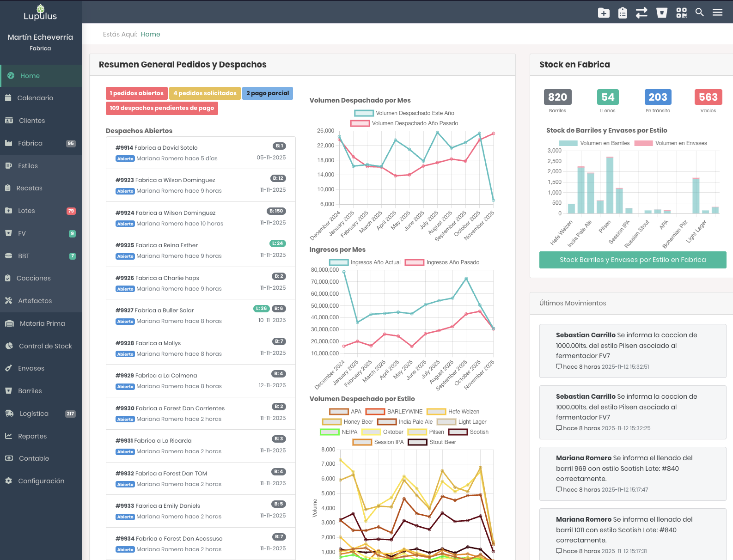The image size is (733, 560).
Task: Click '109 despachos pendientes de pago' badge
Action: (162, 108)
